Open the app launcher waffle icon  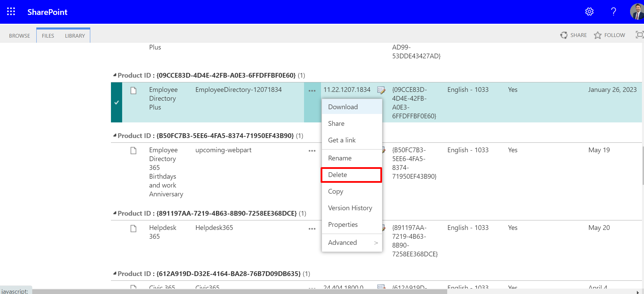[x=11, y=12]
